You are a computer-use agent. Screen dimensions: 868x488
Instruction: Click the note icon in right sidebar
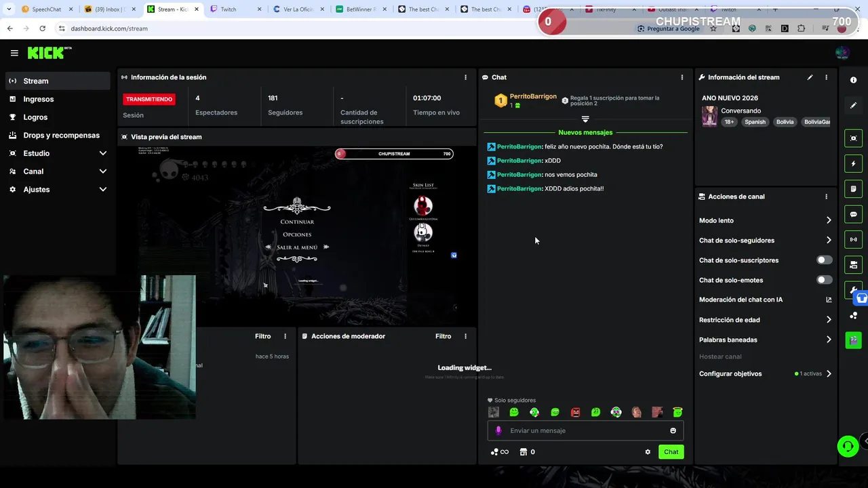(x=853, y=188)
